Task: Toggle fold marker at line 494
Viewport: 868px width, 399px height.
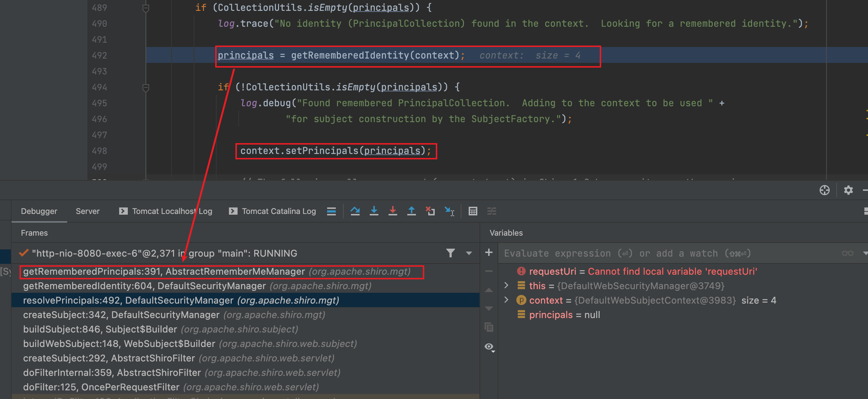Action: [146, 87]
